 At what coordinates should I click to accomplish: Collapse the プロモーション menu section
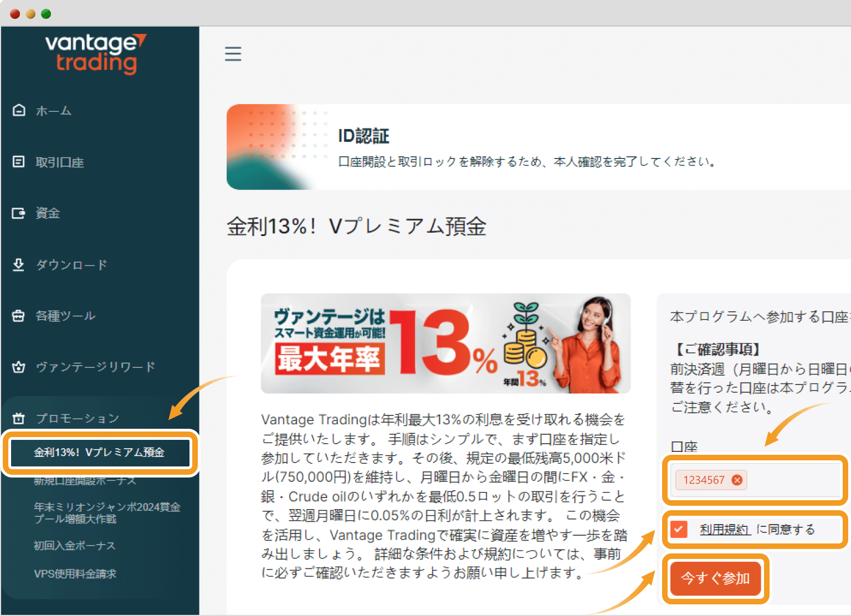(x=78, y=418)
